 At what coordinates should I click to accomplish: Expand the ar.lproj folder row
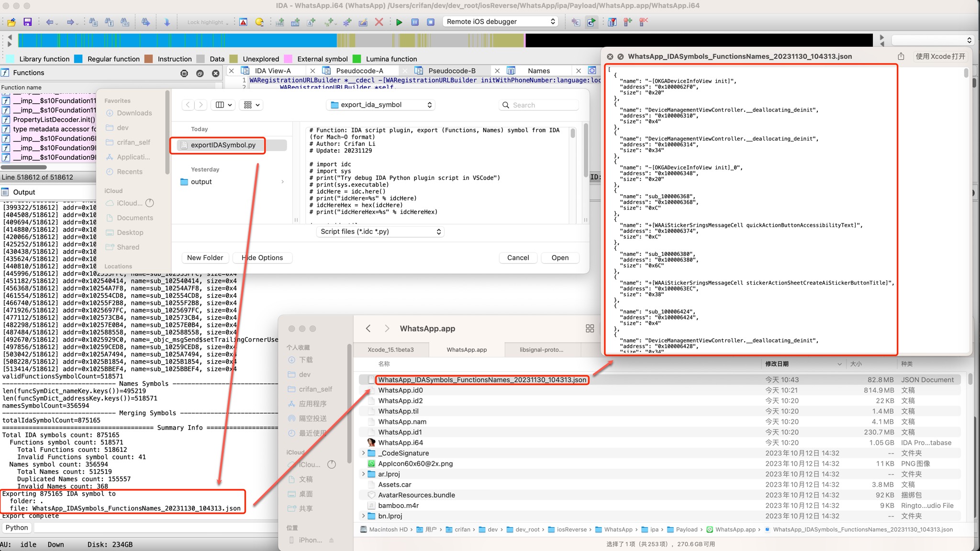click(x=363, y=474)
